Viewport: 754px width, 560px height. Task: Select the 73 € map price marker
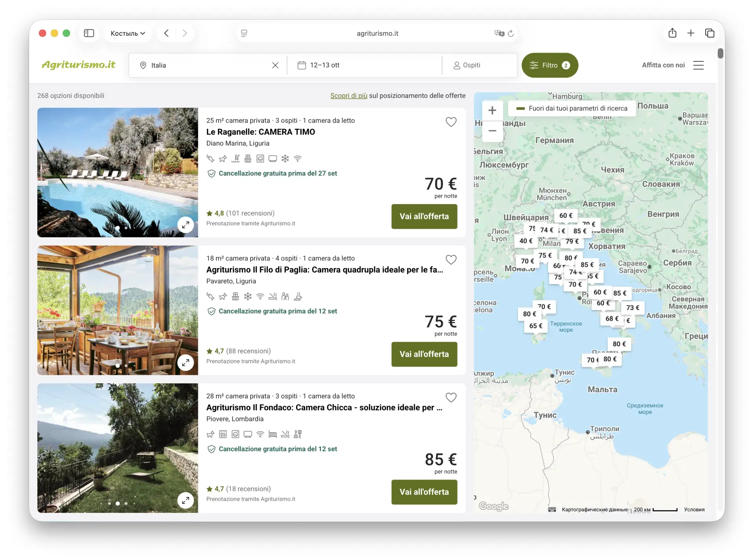tap(632, 308)
